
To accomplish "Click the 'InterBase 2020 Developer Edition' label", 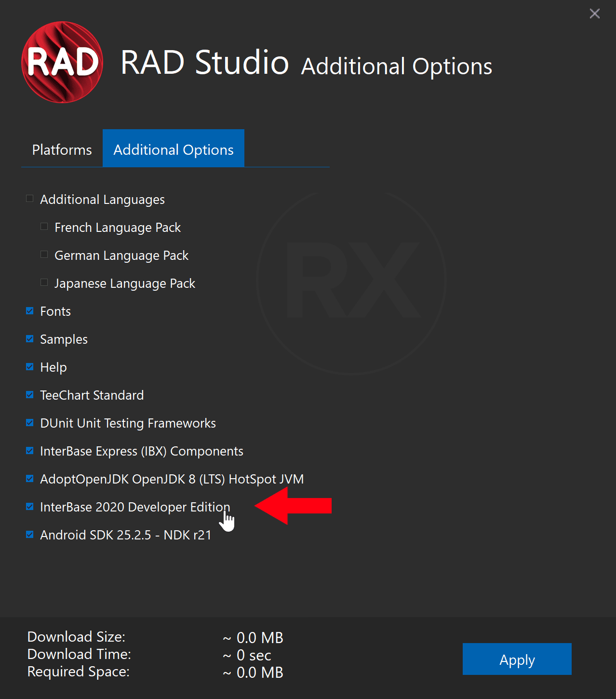I will pos(135,507).
